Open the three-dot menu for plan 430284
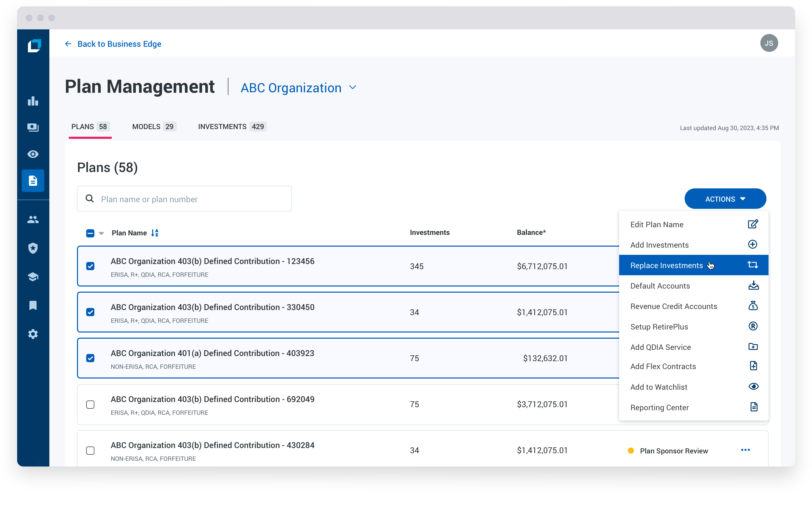 click(x=745, y=450)
